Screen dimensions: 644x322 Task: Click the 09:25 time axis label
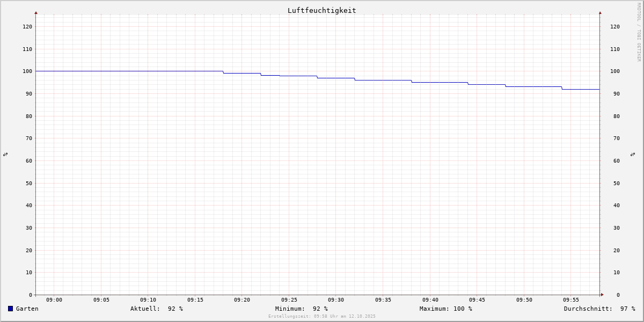point(289,300)
